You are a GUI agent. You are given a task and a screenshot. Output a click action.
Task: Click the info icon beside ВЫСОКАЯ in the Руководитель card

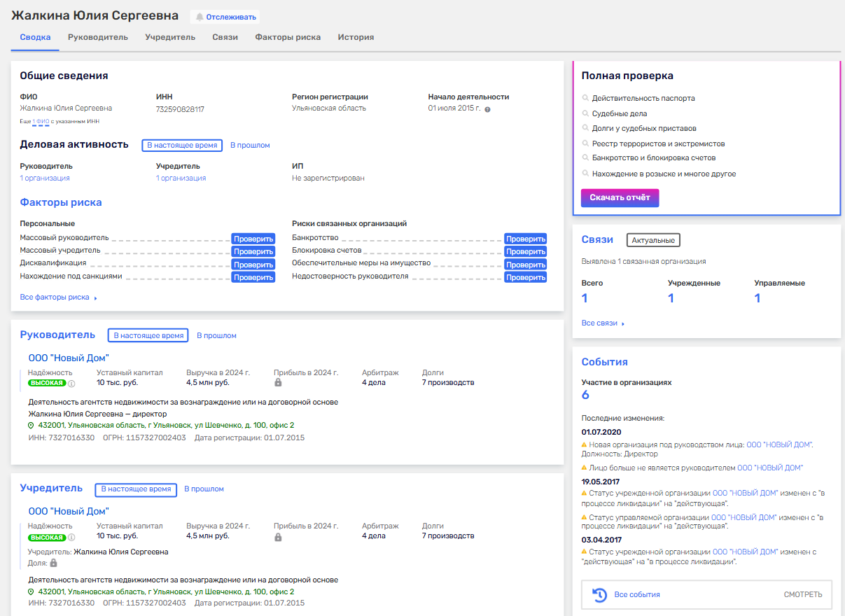pos(71,384)
